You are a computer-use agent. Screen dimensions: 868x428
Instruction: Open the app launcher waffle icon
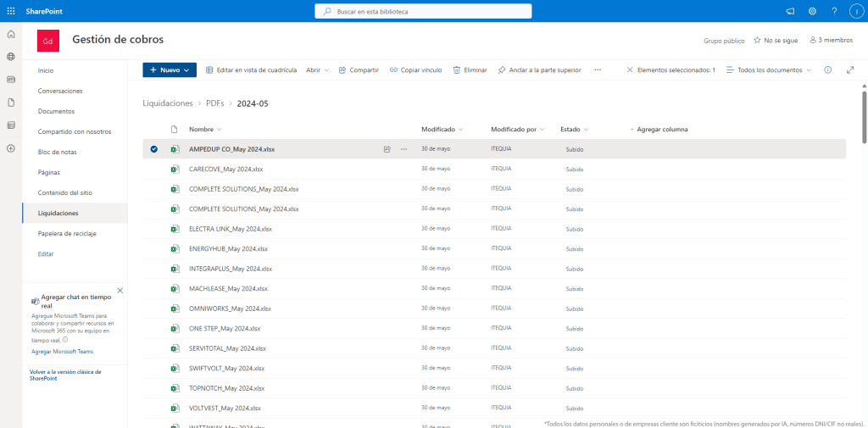click(11, 11)
